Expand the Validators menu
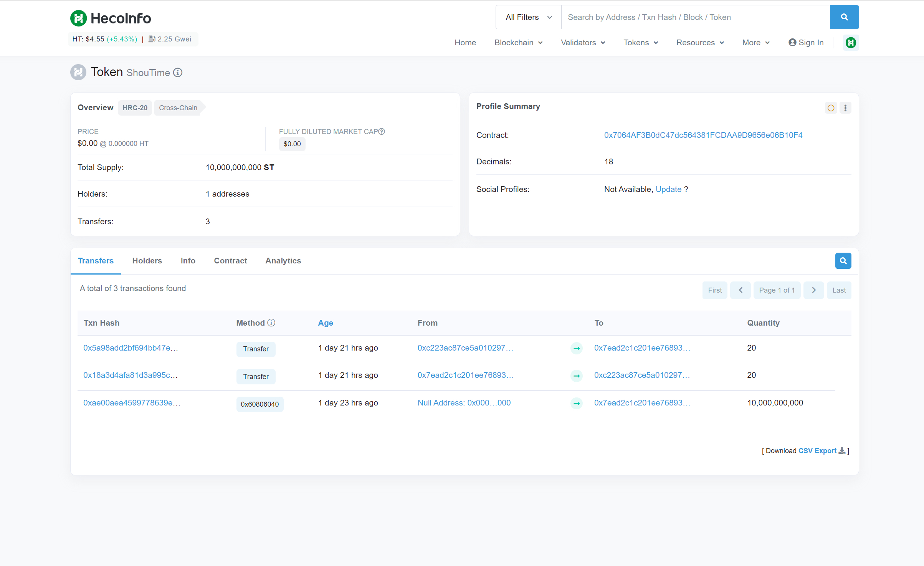924x566 pixels. pyautogui.click(x=583, y=43)
